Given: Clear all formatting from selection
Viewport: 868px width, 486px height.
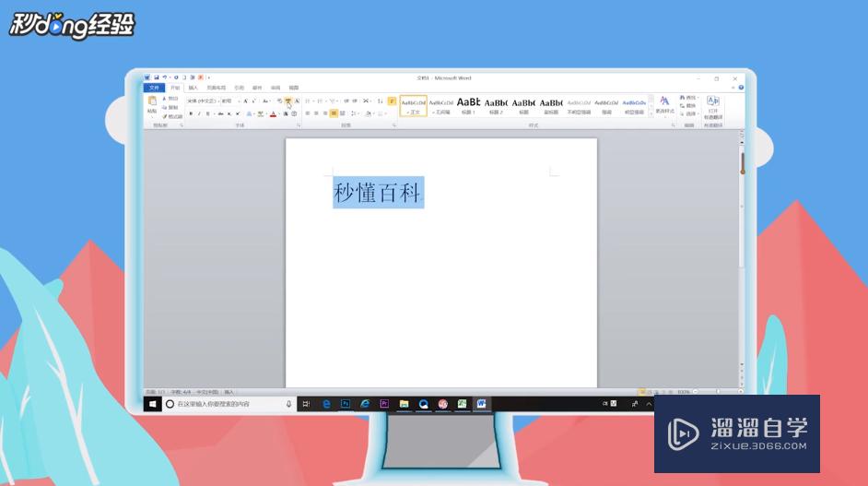Looking at the screenshot, I should tap(279, 101).
